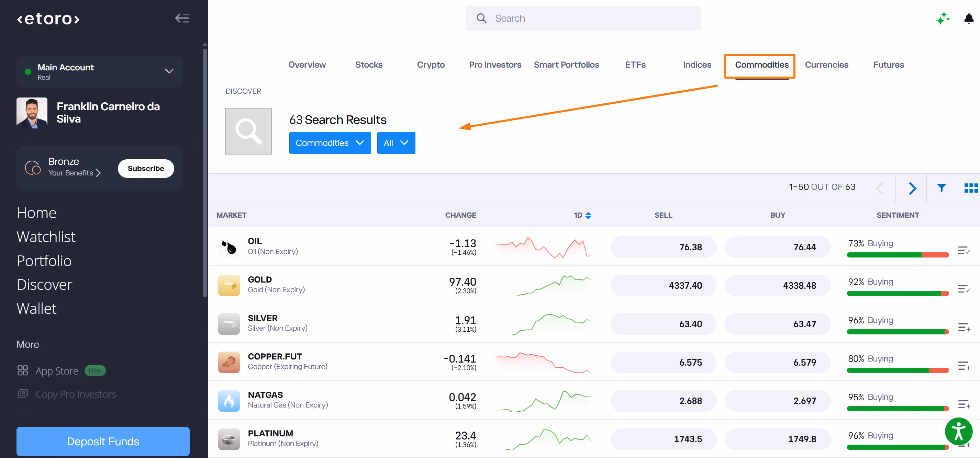Open the SILVER bar market icon
980x458 pixels.
[229, 324]
